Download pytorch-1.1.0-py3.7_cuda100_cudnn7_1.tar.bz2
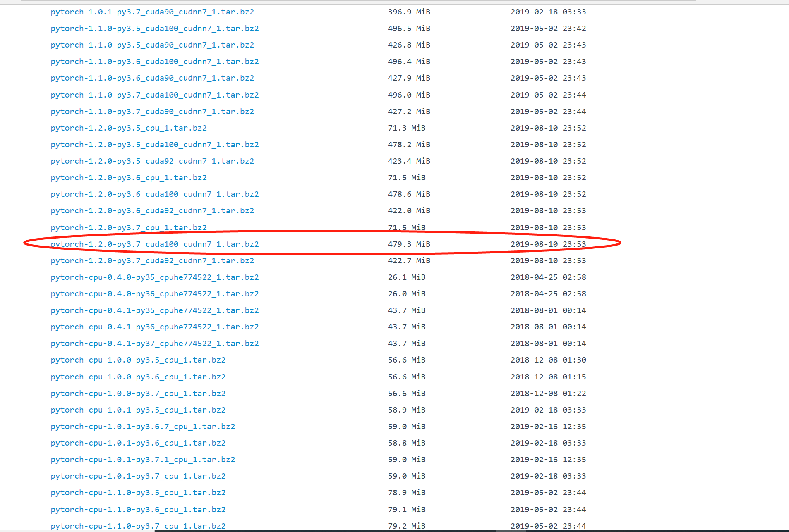This screenshot has width=789, height=532. (x=155, y=95)
